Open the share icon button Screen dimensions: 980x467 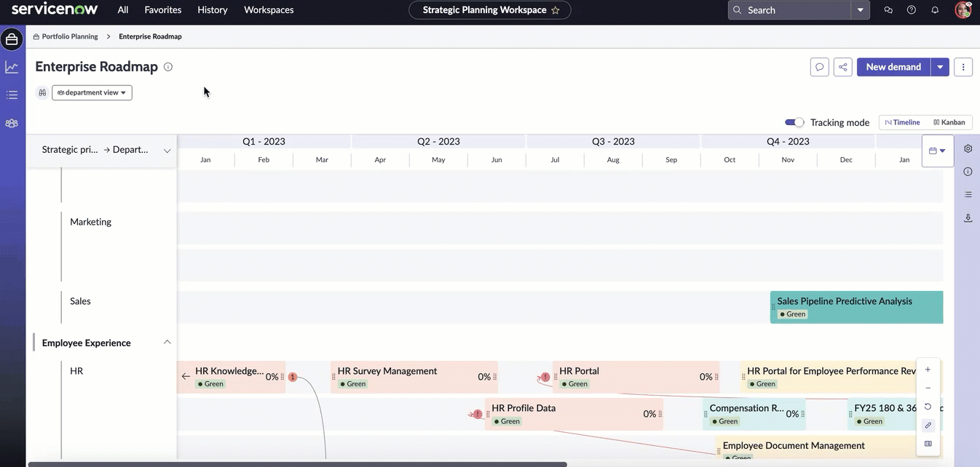point(843,67)
